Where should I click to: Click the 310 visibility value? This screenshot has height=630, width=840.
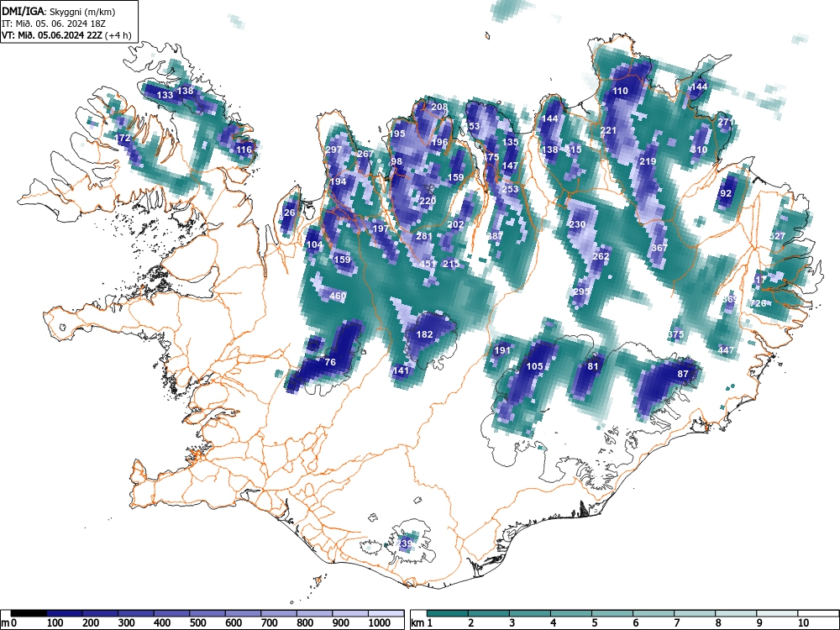(699, 150)
